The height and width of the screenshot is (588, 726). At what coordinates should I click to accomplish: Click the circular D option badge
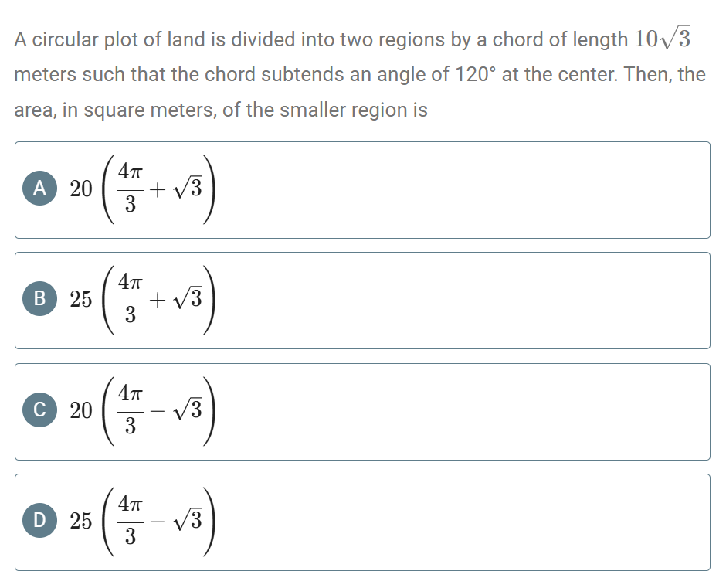(39, 521)
